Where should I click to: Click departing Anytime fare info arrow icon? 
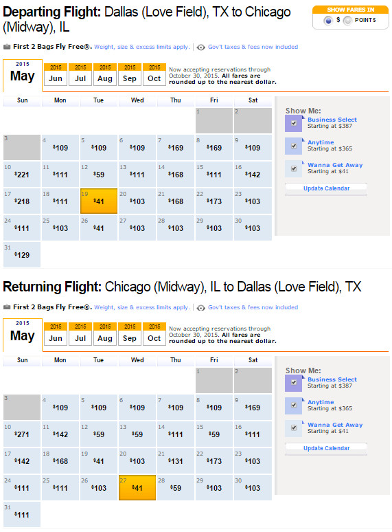pos(303,140)
